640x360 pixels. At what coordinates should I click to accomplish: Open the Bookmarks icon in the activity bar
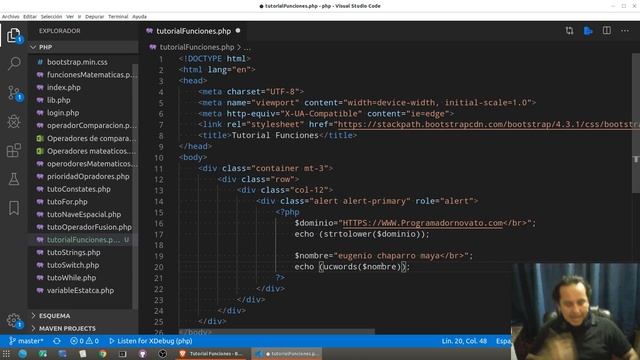[14, 208]
